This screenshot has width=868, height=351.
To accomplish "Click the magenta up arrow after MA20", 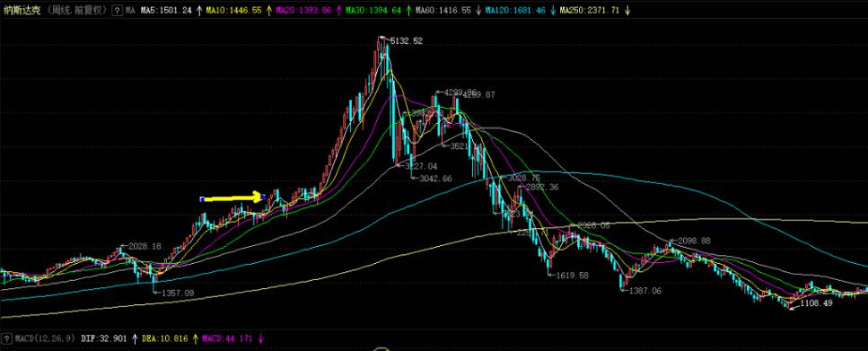I will tap(338, 11).
